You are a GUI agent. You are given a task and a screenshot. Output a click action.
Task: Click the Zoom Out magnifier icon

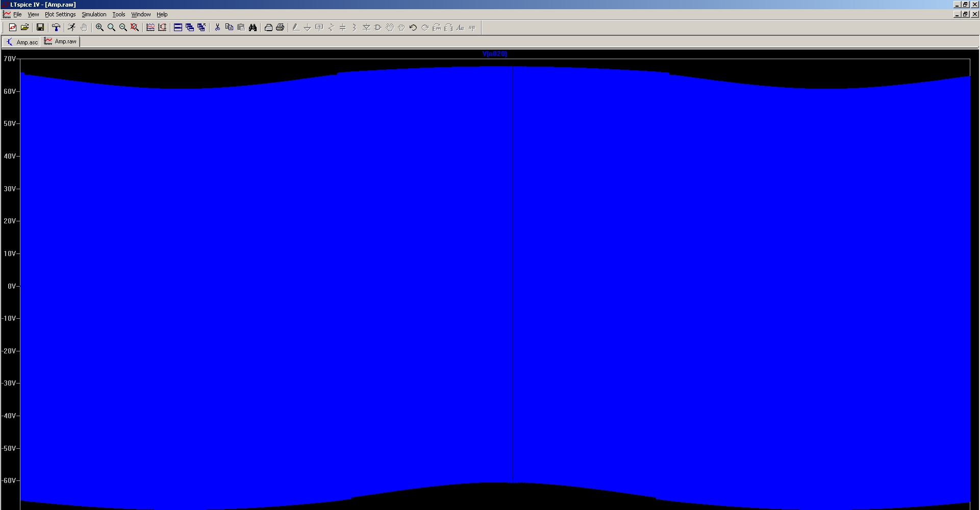[x=123, y=28]
